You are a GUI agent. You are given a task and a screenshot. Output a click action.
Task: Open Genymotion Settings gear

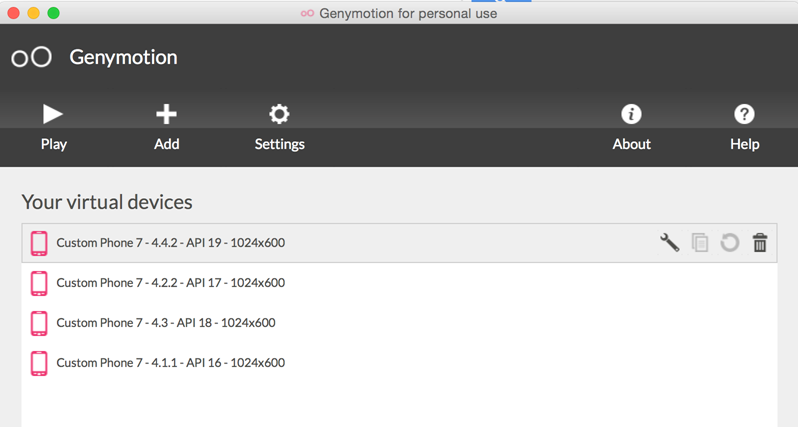[279, 114]
